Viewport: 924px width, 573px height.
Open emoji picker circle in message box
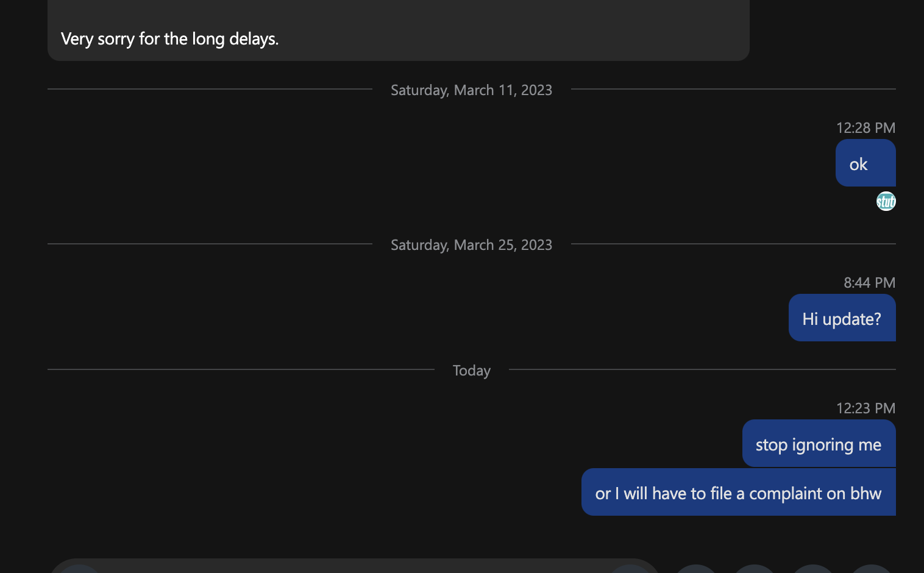(80, 569)
